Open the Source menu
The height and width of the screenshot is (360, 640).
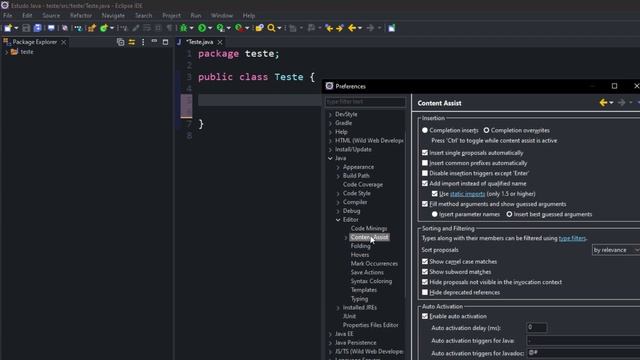pos(51,16)
